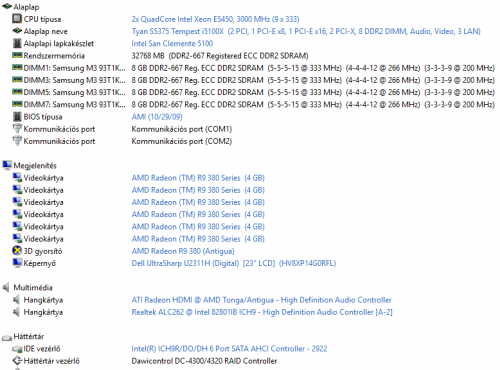Click the COM1 port row icon
The image size is (500, 370).
(17, 129)
